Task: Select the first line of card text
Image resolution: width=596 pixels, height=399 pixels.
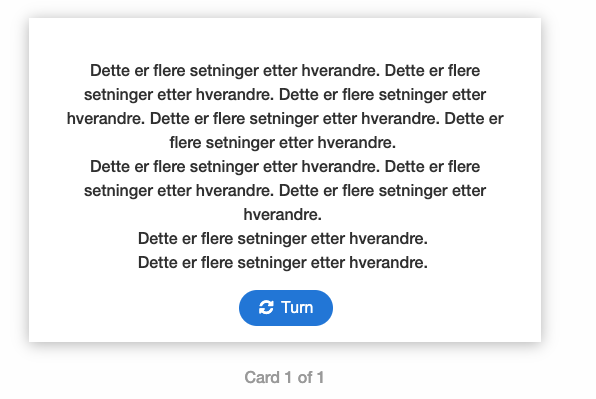Action: [285, 71]
